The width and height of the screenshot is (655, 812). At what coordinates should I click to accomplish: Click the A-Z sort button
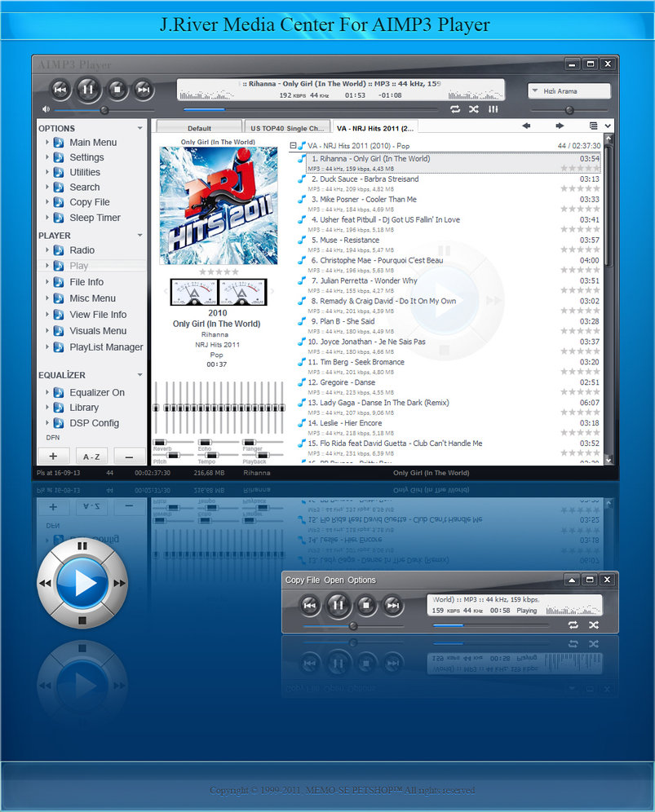[91, 457]
